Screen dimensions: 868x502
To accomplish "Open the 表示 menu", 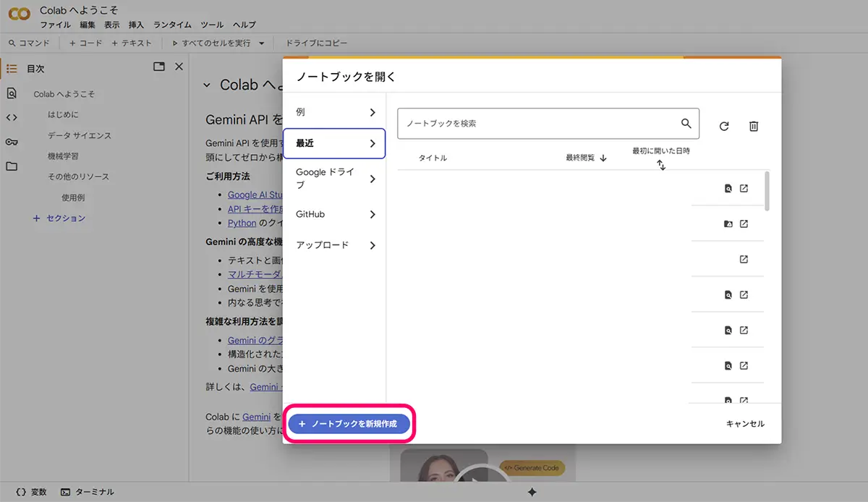I will pos(112,25).
